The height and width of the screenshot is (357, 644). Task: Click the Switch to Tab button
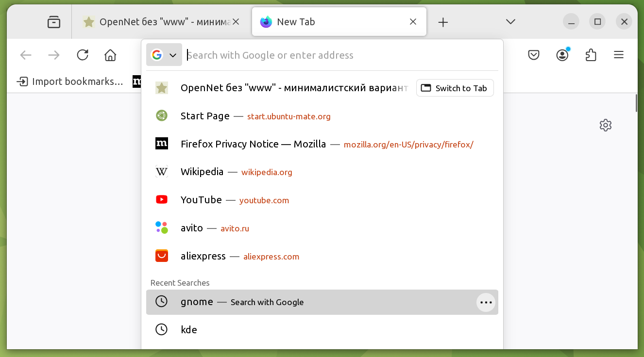click(x=455, y=88)
